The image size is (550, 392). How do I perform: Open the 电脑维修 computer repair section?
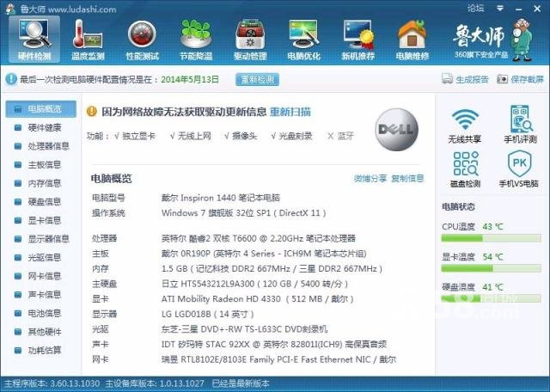(412, 40)
